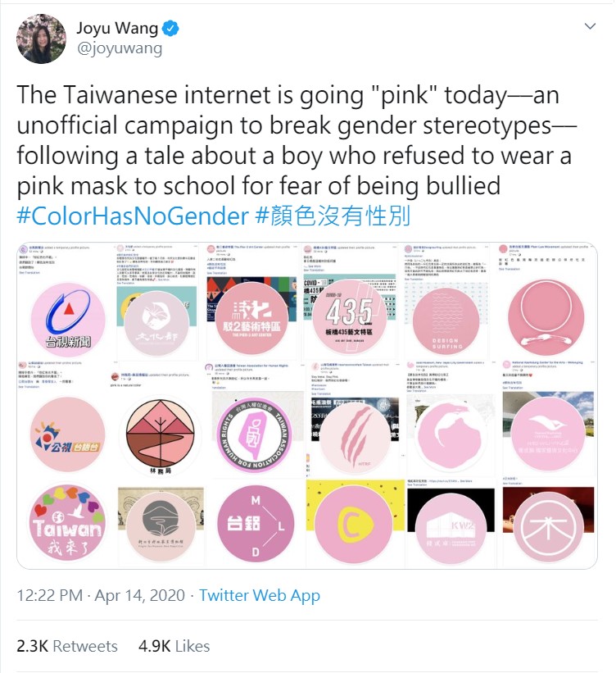Screen dimensions: 616x673
Task: Click the 林務局 mountain tree logo
Action: (x=160, y=436)
